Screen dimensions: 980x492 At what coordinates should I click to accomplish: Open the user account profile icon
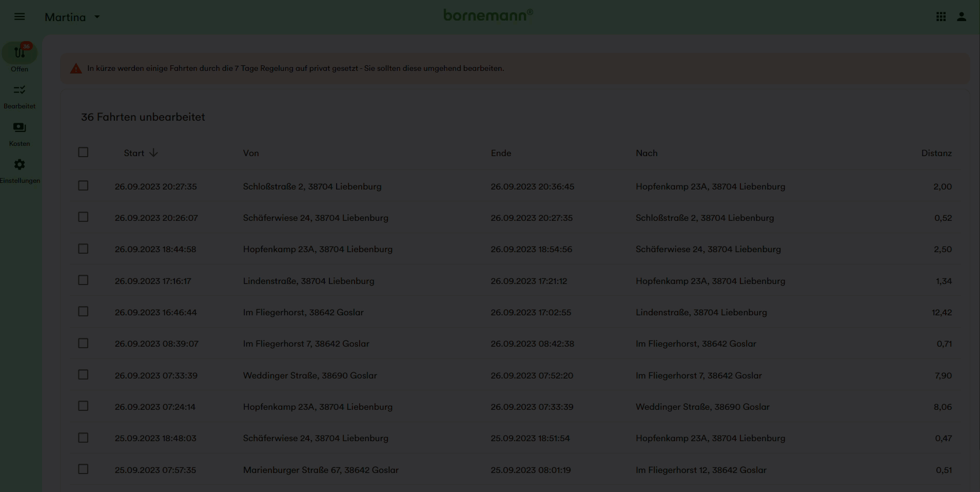[961, 17]
